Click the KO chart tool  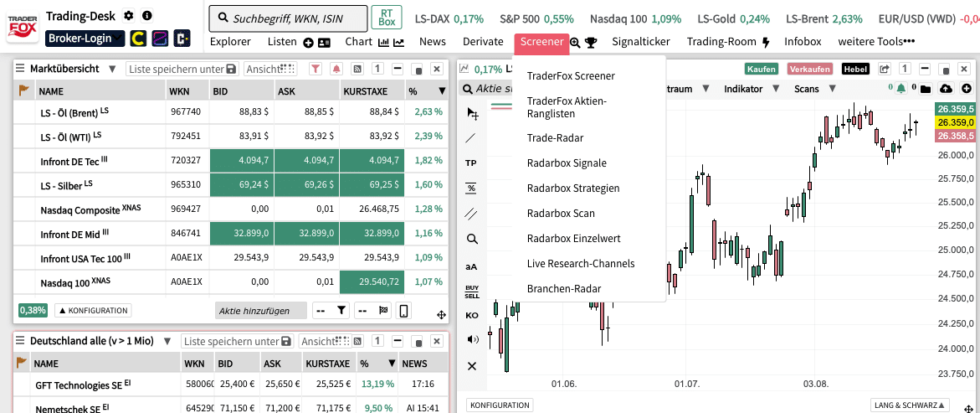(x=471, y=315)
